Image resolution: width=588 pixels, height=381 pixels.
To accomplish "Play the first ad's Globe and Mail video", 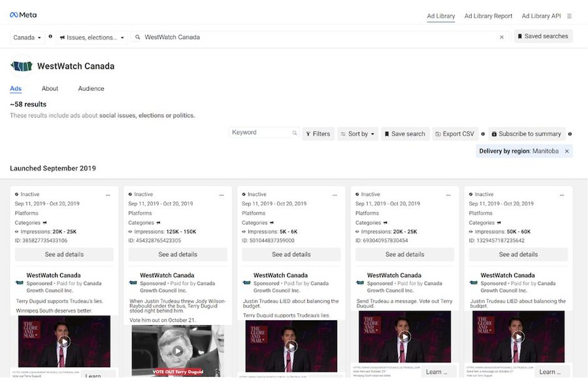I will click(x=64, y=340).
